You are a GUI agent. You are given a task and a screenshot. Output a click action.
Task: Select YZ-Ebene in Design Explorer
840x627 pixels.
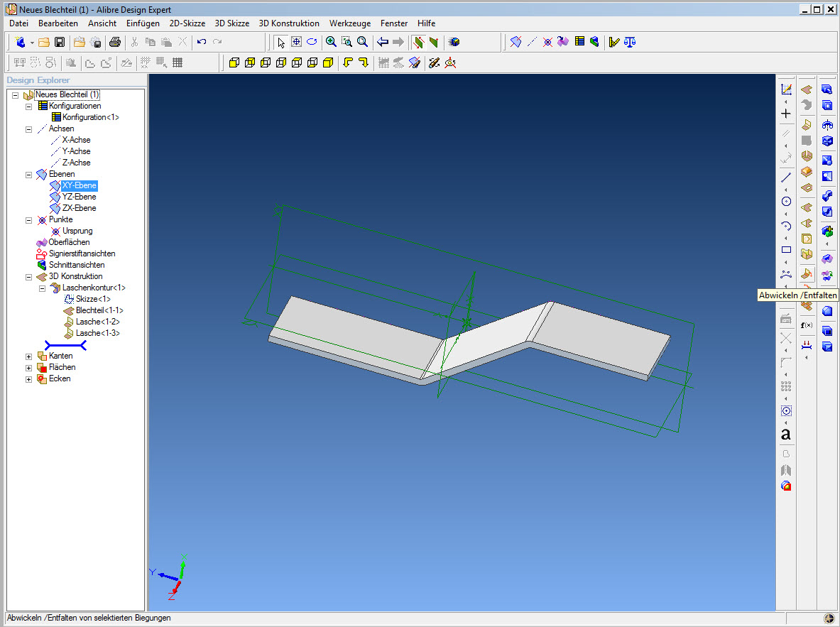[79, 197]
